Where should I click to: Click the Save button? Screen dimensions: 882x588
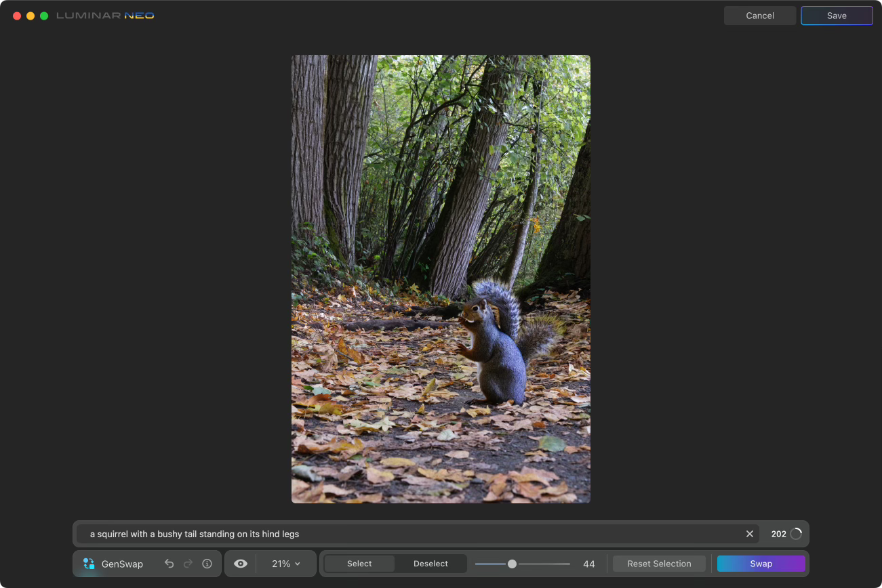click(837, 16)
